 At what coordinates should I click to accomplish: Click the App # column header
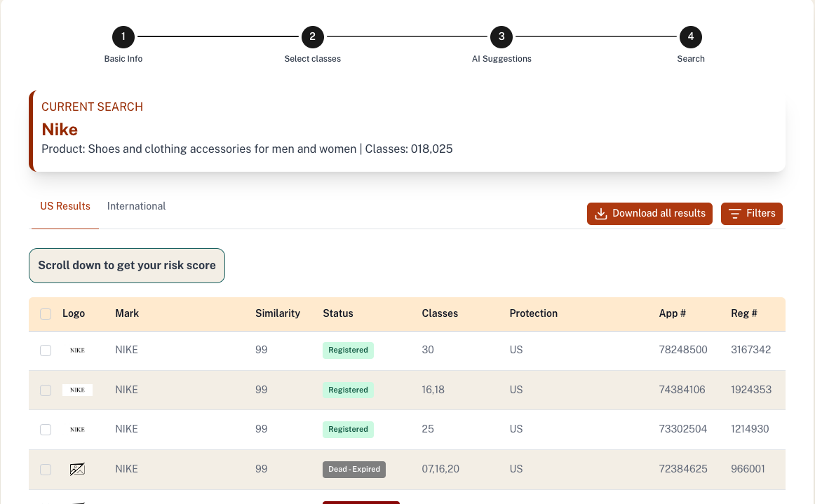click(x=672, y=313)
